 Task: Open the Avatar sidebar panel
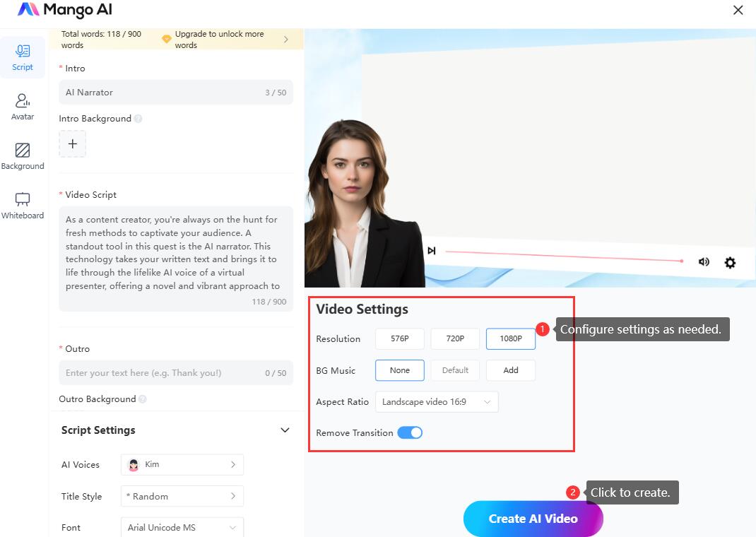coord(23,107)
